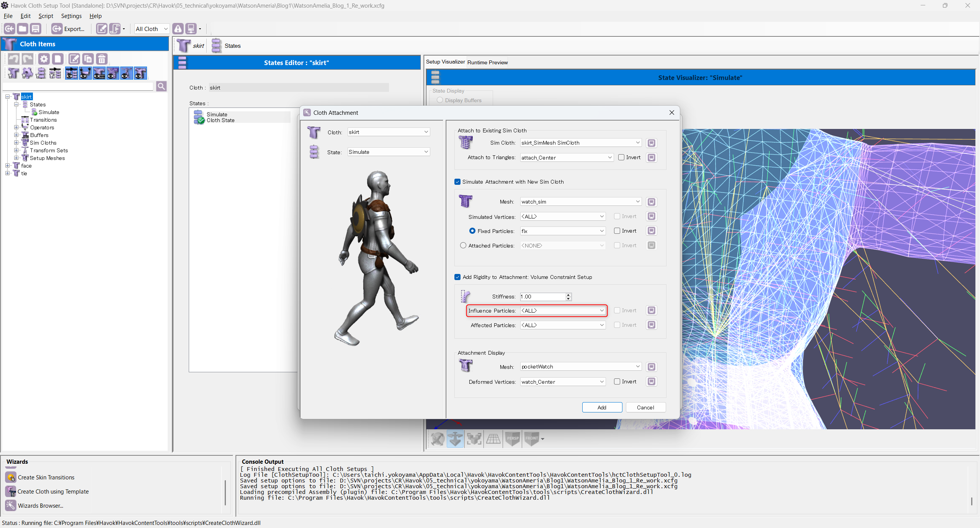Screen dimensions: 980x528
Task: Open Sim Cloth dropdown skirt_SimMesh SimCloth
Action: [x=581, y=143]
